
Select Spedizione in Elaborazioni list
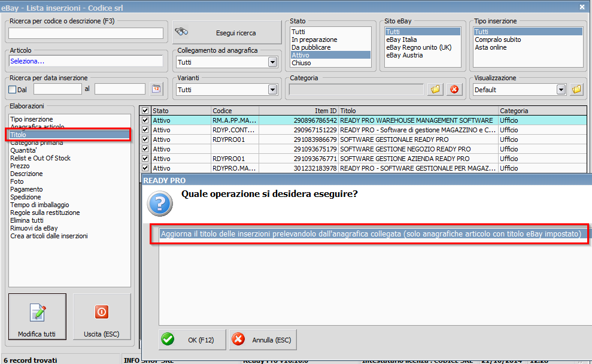tap(69, 197)
